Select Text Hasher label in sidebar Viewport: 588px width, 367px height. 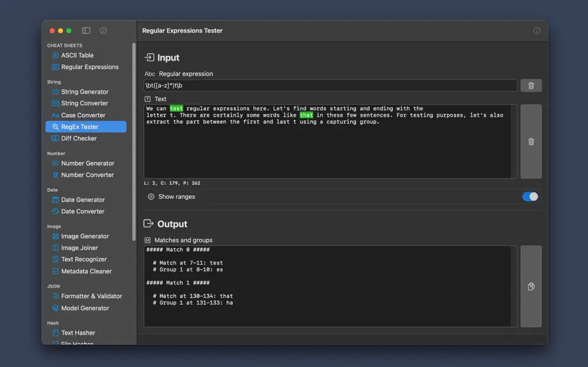(x=78, y=333)
